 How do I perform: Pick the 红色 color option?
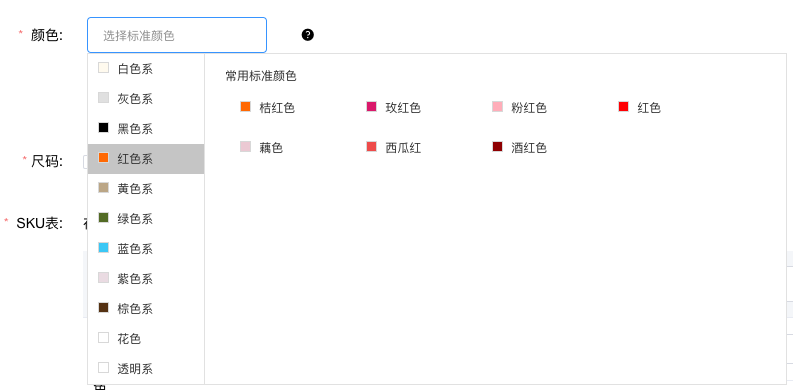pyautogui.click(x=640, y=107)
